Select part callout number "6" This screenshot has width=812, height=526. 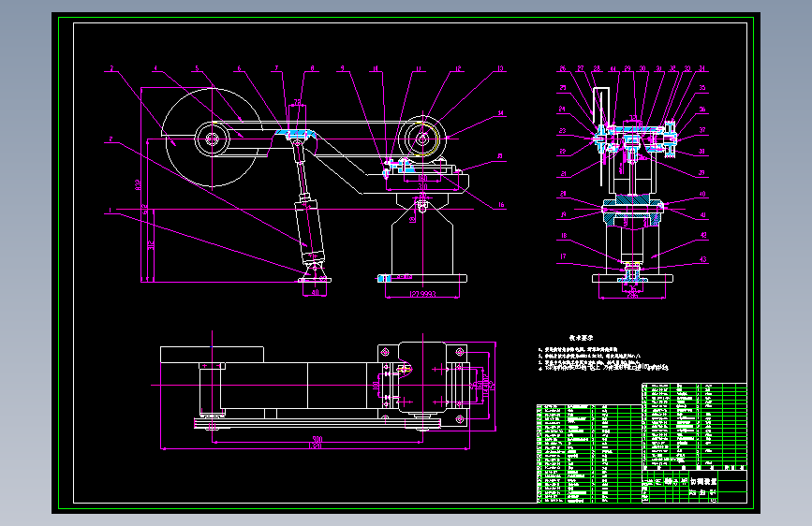point(239,67)
